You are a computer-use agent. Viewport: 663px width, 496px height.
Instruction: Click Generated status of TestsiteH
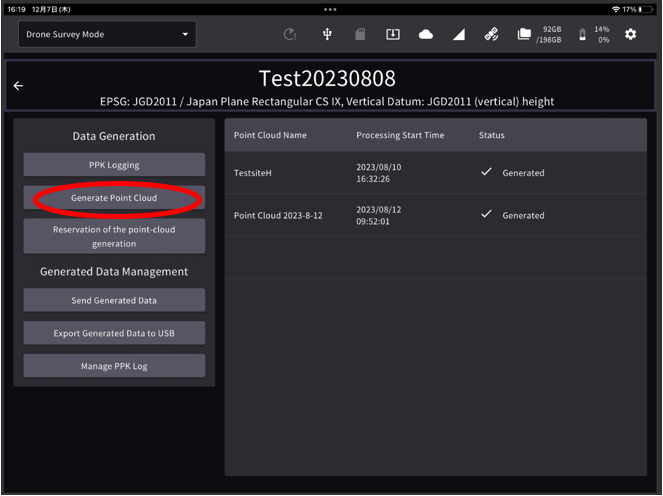click(523, 173)
